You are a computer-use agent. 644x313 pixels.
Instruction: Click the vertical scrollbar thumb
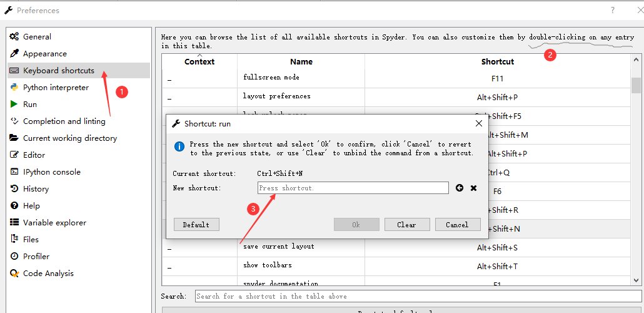pos(636,86)
